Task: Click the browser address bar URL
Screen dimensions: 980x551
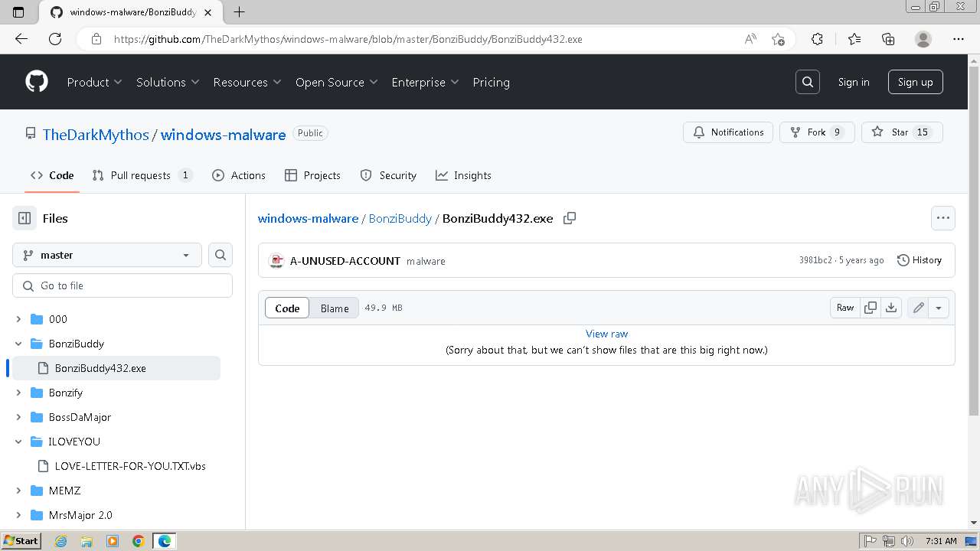Action: (348, 39)
